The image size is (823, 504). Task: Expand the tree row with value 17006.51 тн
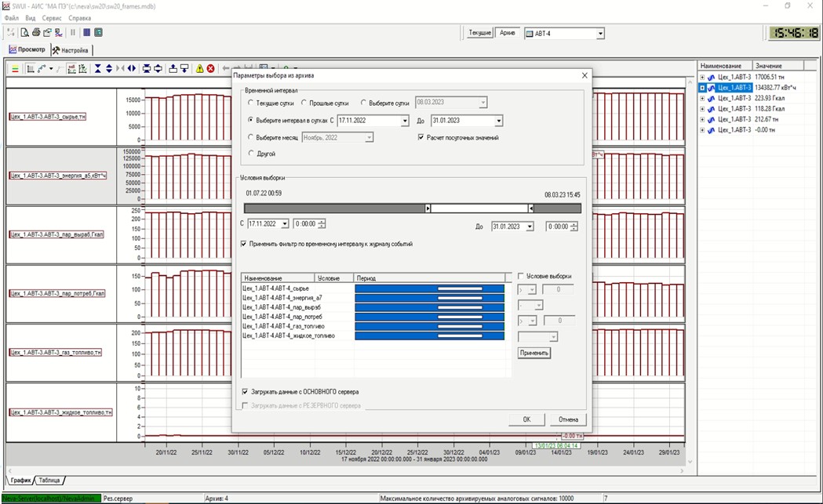(702, 77)
